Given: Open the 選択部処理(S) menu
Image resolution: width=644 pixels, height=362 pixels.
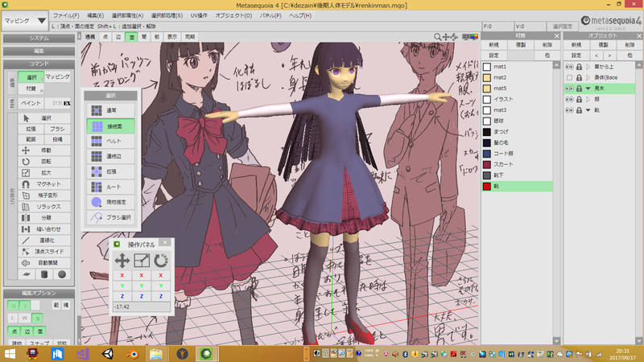Looking at the screenshot, I should [167, 15].
